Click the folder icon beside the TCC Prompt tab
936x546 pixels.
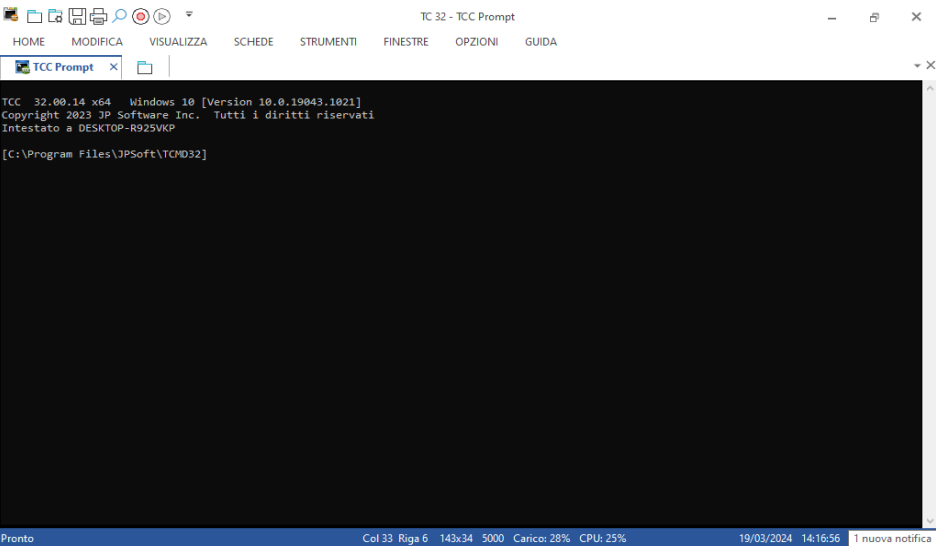click(144, 67)
